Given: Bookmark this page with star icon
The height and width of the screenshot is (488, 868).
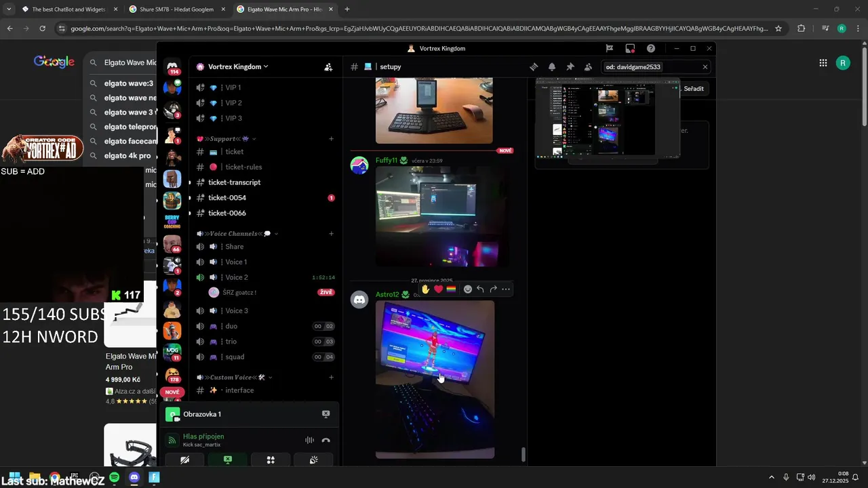Looking at the screenshot, I should point(778,28).
